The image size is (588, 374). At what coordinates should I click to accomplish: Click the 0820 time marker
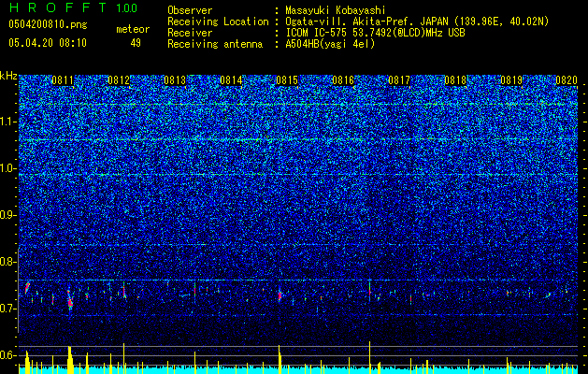pos(566,80)
